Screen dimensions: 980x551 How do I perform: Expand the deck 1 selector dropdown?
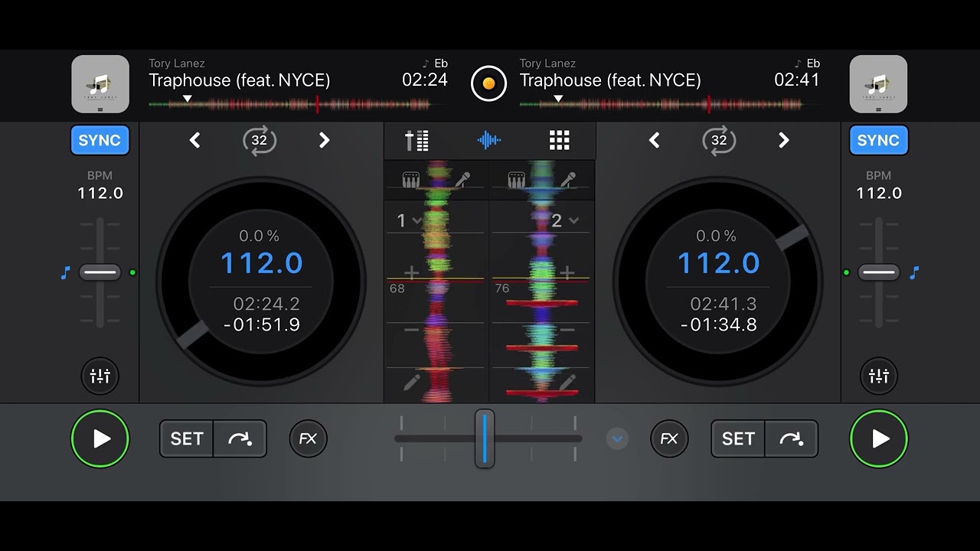tap(408, 220)
